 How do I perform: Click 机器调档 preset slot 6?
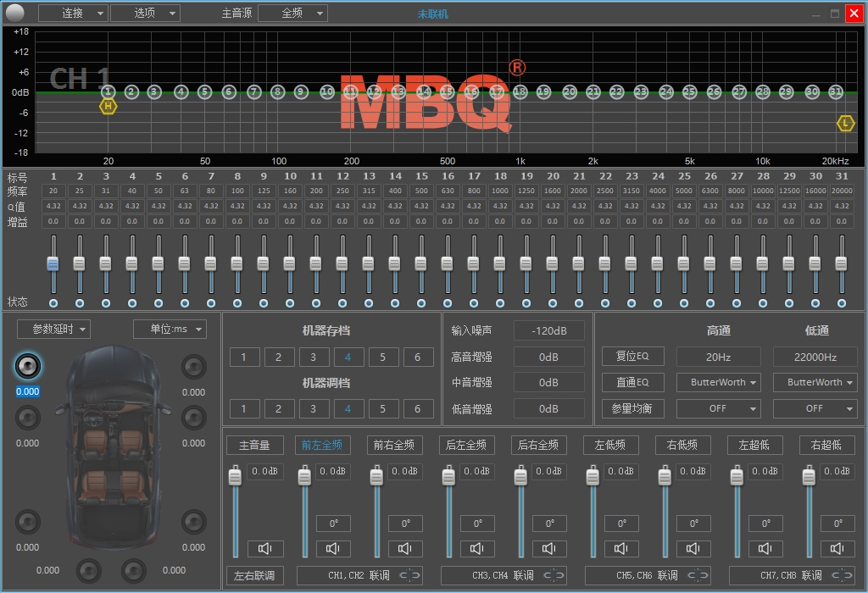tap(418, 409)
